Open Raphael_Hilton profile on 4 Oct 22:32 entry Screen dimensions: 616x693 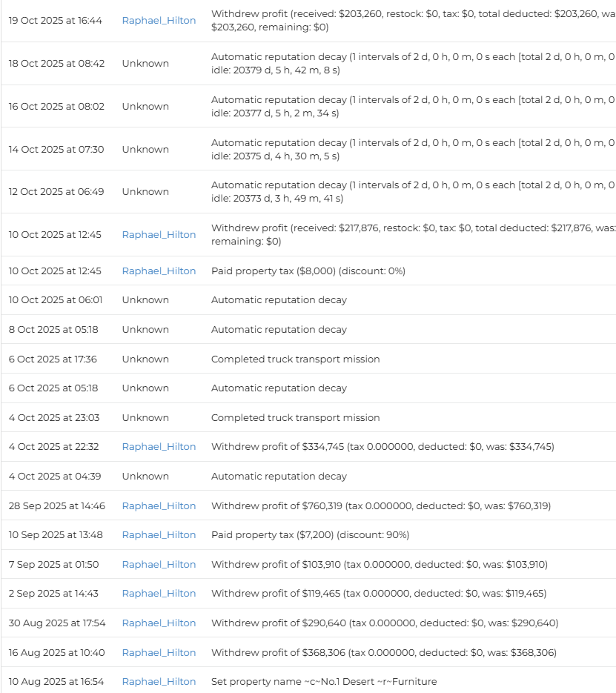click(159, 447)
